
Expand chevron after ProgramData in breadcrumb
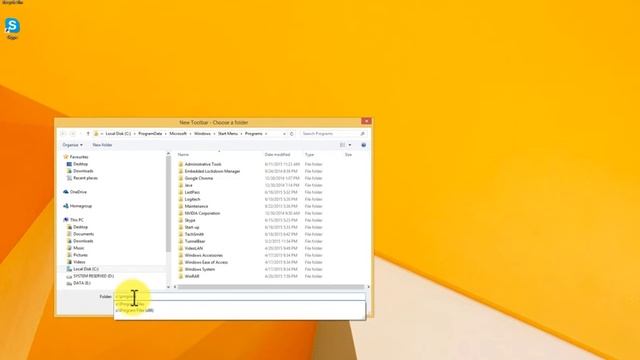click(165, 133)
